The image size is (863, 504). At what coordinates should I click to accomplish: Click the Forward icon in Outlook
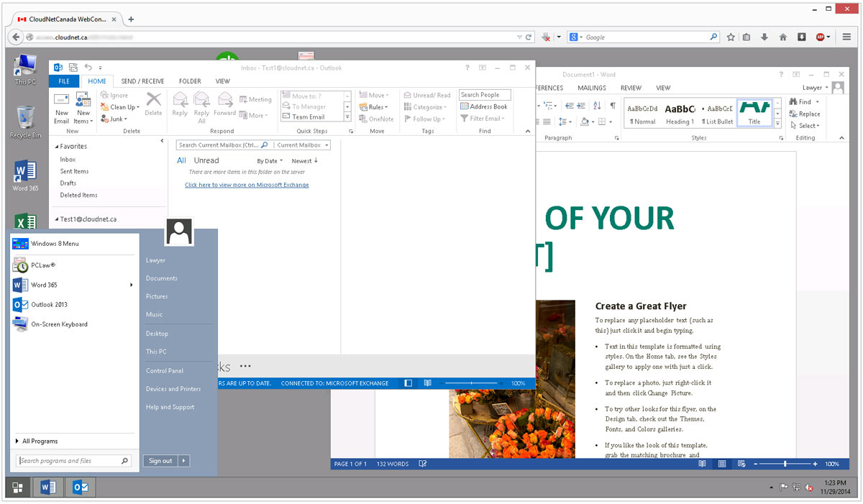pyautogui.click(x=224, y=104)
